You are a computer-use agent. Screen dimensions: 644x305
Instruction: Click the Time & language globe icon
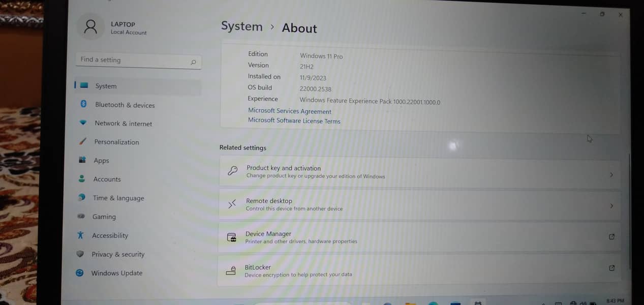click(81, 198)
